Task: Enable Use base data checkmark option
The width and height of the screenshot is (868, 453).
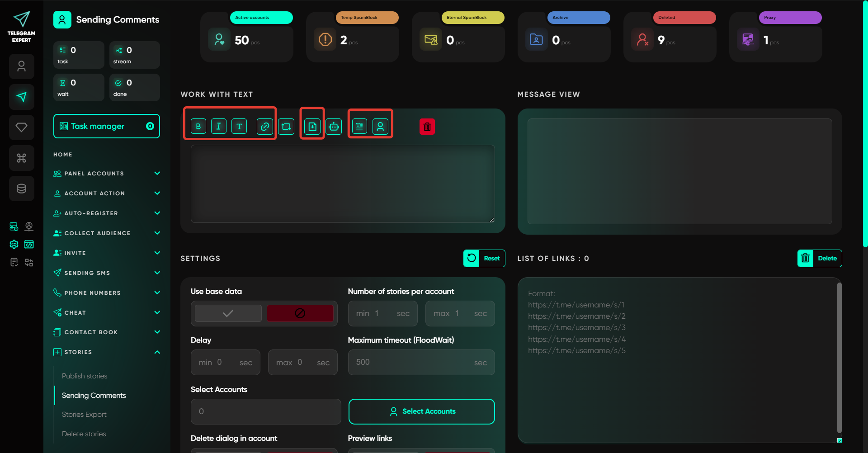Action: pyautogui.click(x=228, y=313)
